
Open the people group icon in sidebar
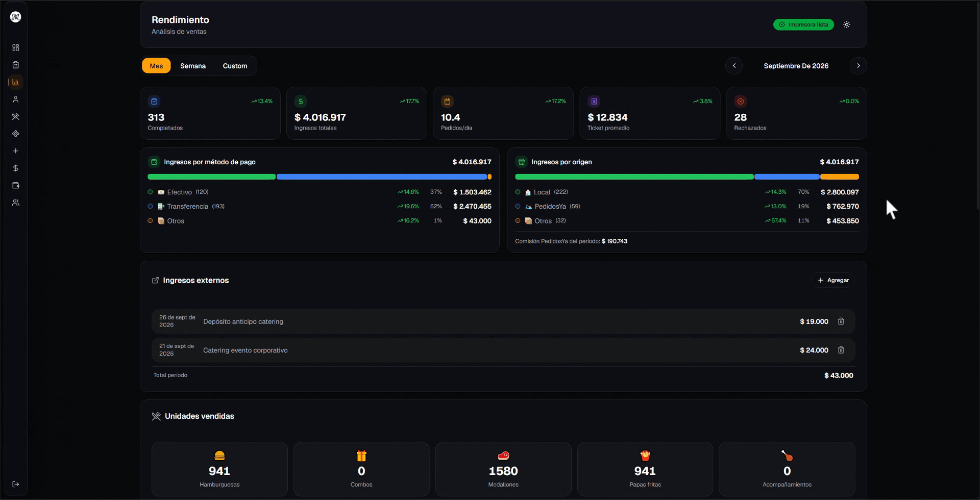(x=16, y=203)
